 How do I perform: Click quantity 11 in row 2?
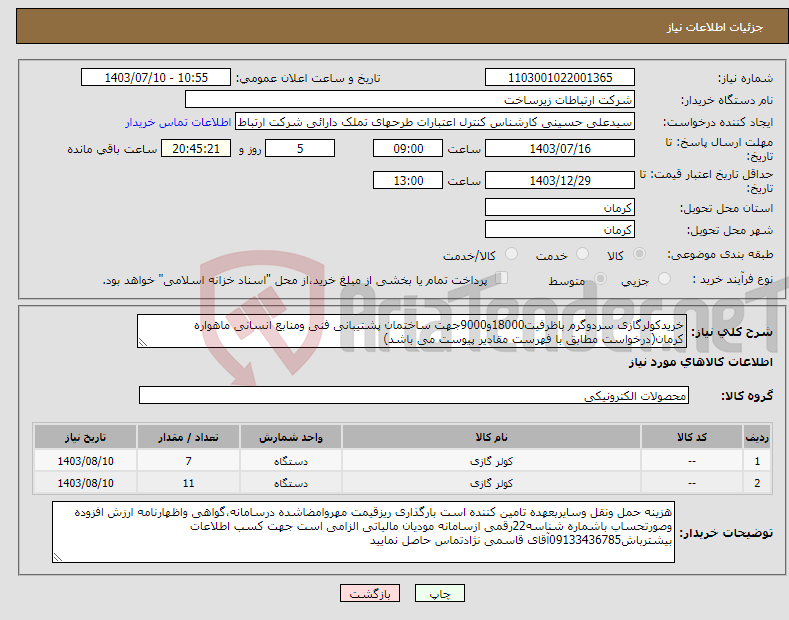pyautogui.click(x=188, y=483)
